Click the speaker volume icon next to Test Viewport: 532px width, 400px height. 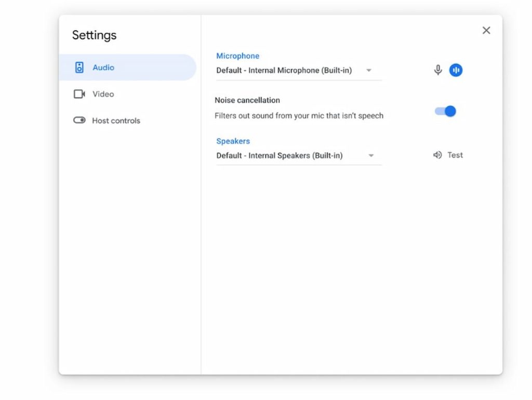(437, 155)
